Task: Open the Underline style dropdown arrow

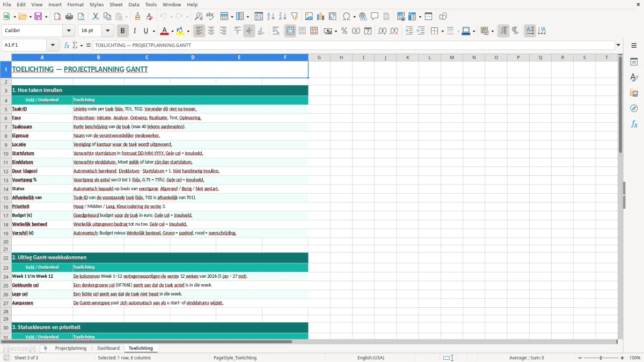Action: [x=153, y=31]
